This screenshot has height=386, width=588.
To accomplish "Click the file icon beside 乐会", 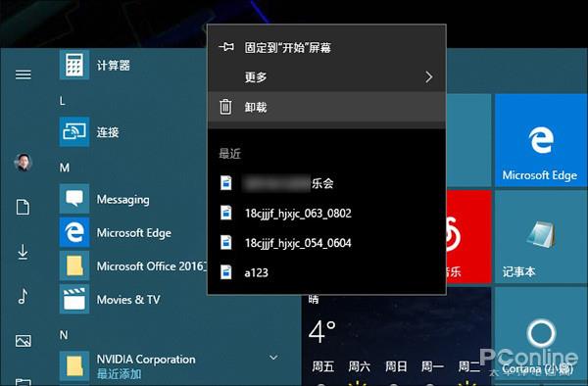I will (225, 183).
